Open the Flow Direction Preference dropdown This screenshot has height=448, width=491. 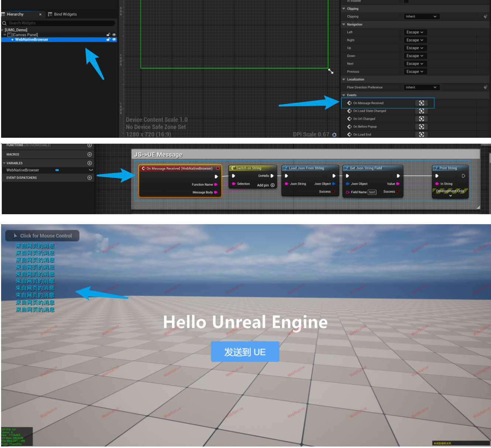[x=421, y=88]
